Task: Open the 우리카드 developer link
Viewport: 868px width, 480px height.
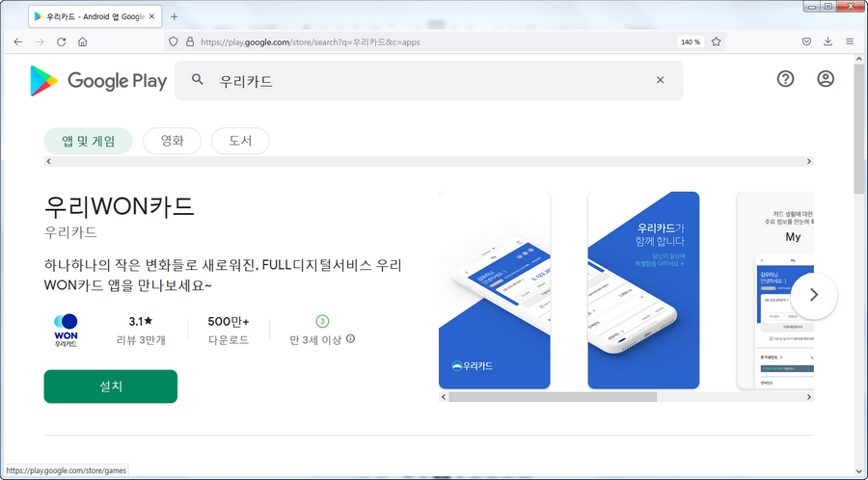Action: (x=70, y=232)
